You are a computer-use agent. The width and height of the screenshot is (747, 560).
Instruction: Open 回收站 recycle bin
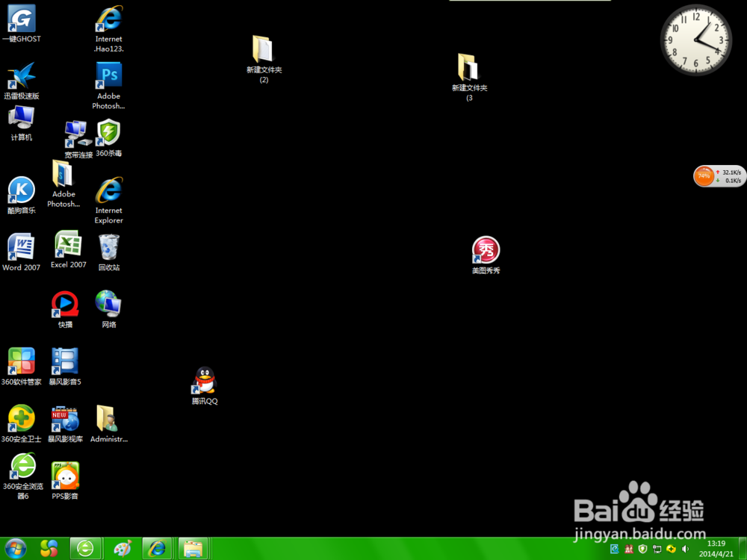tap(108, 252)
